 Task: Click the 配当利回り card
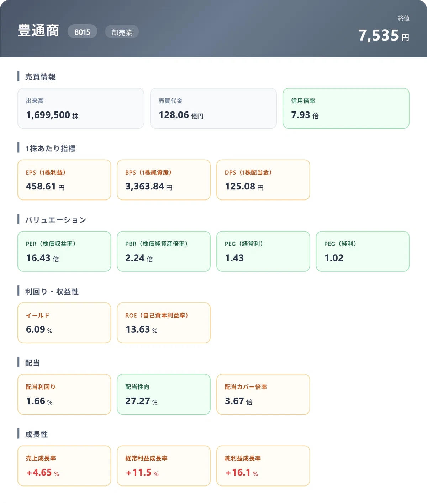click(64, 394)
